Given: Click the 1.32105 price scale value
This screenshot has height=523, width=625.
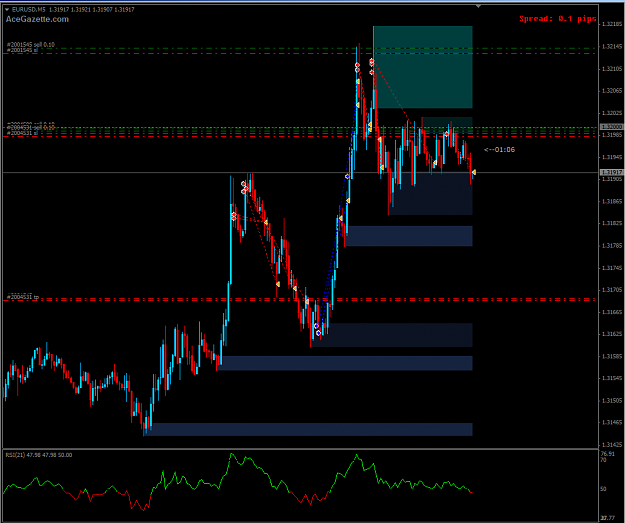Looking at the screenshot, I should point(611,69).
